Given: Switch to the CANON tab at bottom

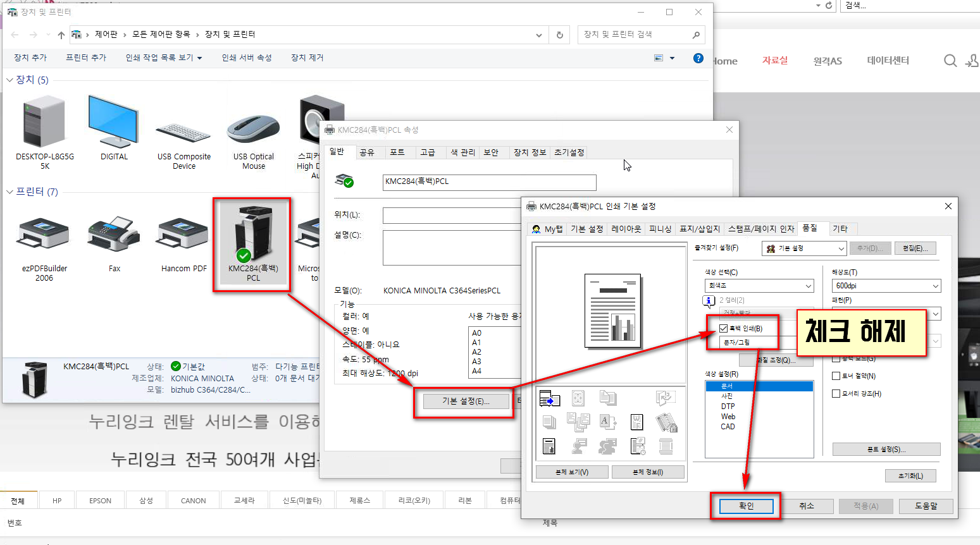Looking at the screenshot, I should coord(193,499).
